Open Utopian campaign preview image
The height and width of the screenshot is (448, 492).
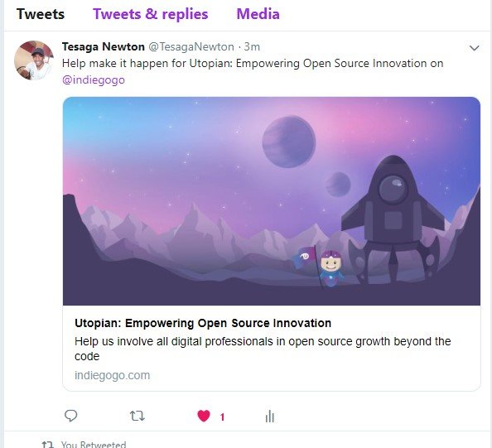(272, 201)
